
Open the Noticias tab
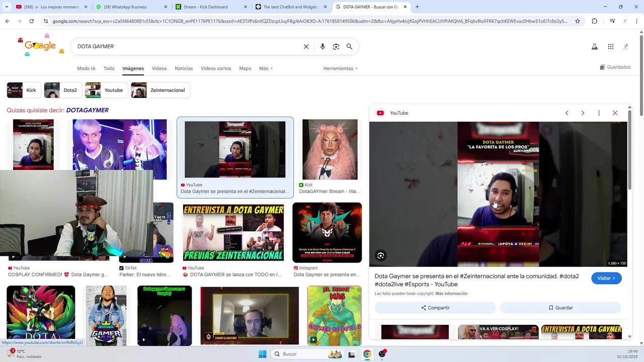pyautogui.click(x=184, y=68)
